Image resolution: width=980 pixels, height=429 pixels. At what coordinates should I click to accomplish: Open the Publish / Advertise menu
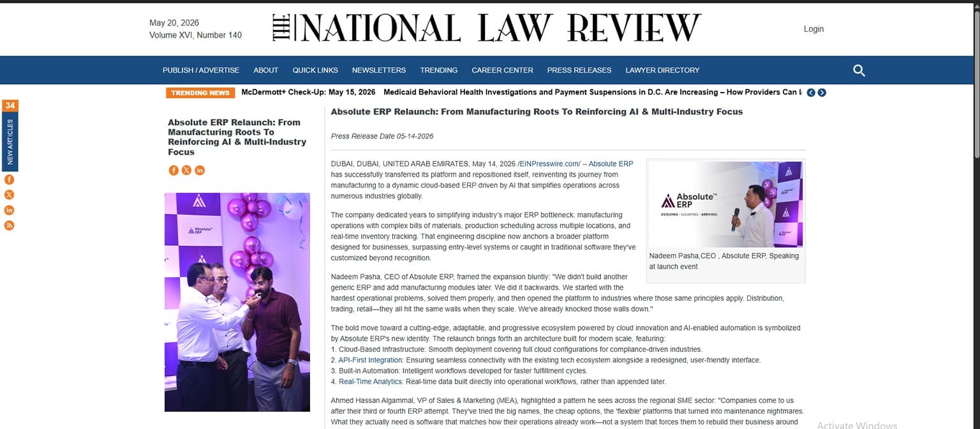point(201,70)
